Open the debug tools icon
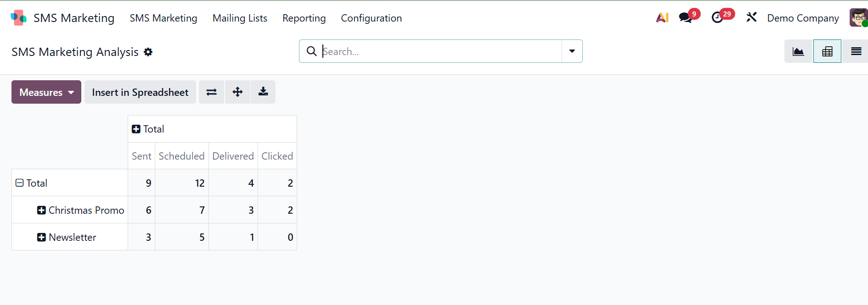Screen dimensions: 868x305 [x=751, y=18]
